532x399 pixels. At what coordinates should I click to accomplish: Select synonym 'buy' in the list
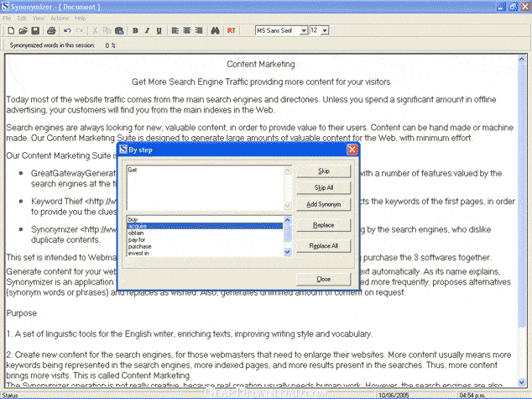(x=205, y=219)
